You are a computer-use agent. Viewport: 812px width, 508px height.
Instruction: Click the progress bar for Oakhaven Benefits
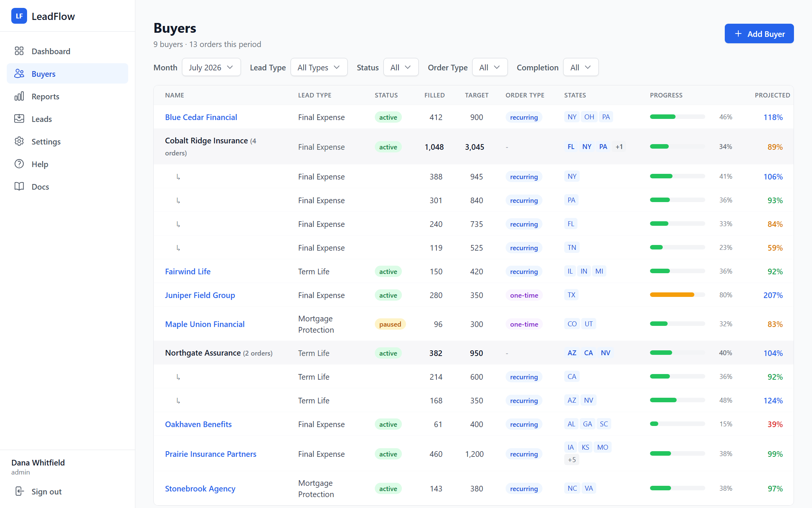click(677, 424)
